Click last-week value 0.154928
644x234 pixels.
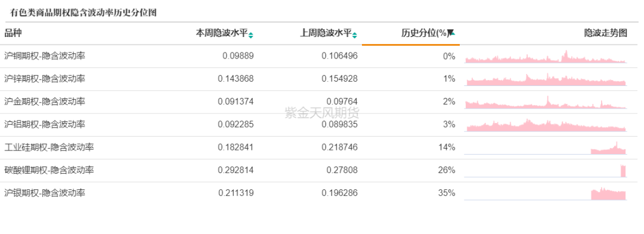(x=340, y=79)
